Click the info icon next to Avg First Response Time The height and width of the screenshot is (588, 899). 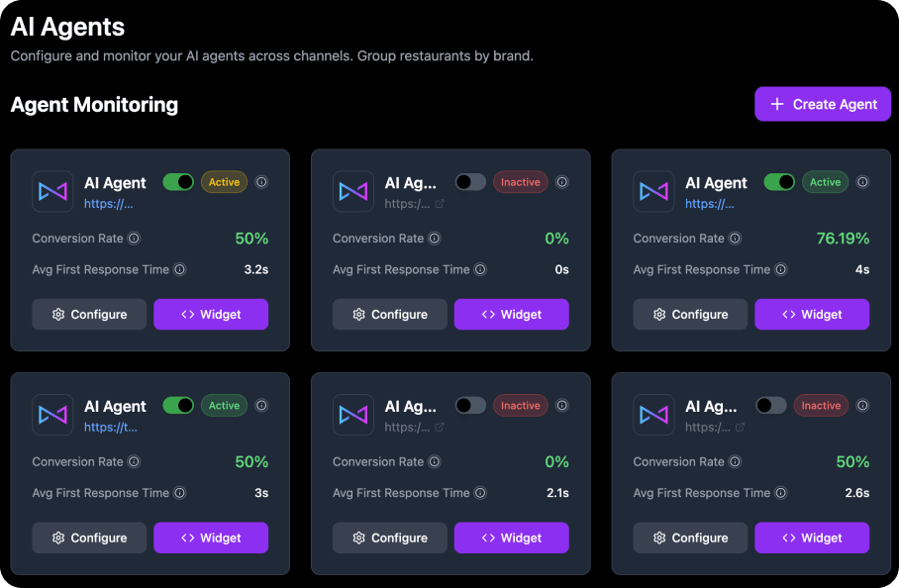(x=180, y=269)
